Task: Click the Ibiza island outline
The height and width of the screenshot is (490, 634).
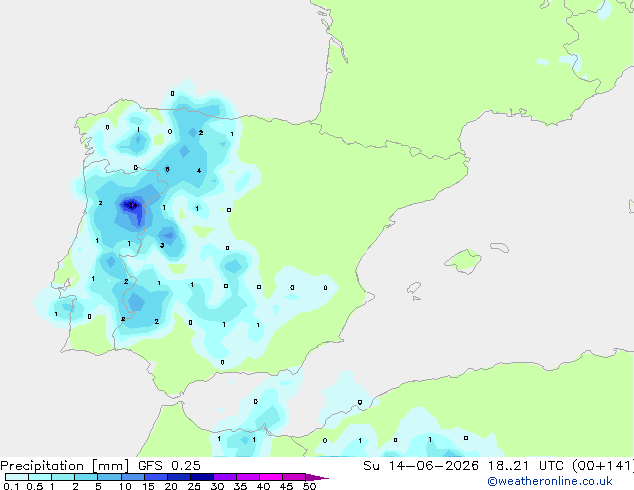Action: [x=414, y=288]
